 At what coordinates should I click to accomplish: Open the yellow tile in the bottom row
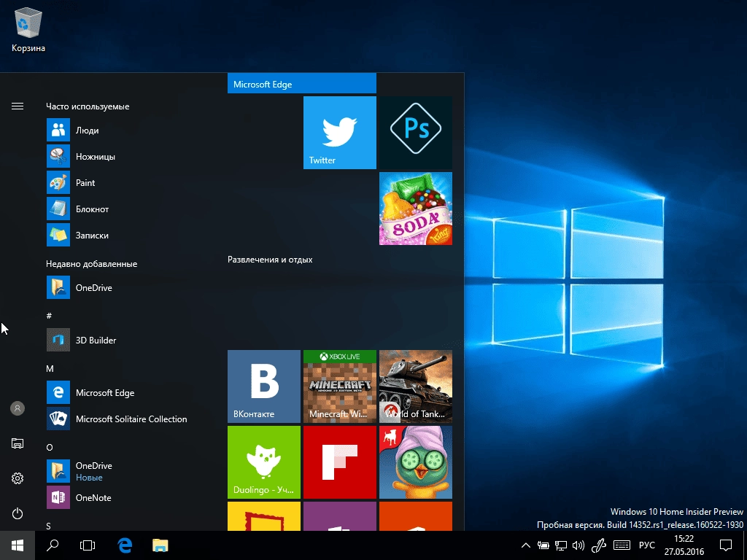click(x=264, y=516)
